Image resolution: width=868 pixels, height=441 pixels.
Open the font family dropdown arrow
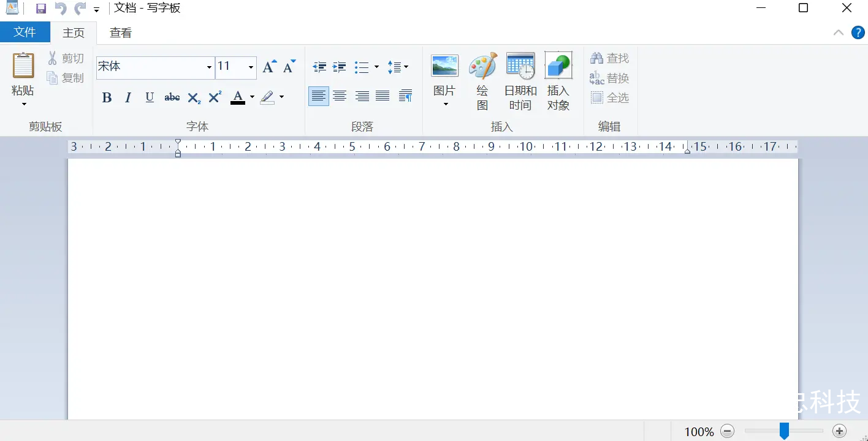pos(209,67)
